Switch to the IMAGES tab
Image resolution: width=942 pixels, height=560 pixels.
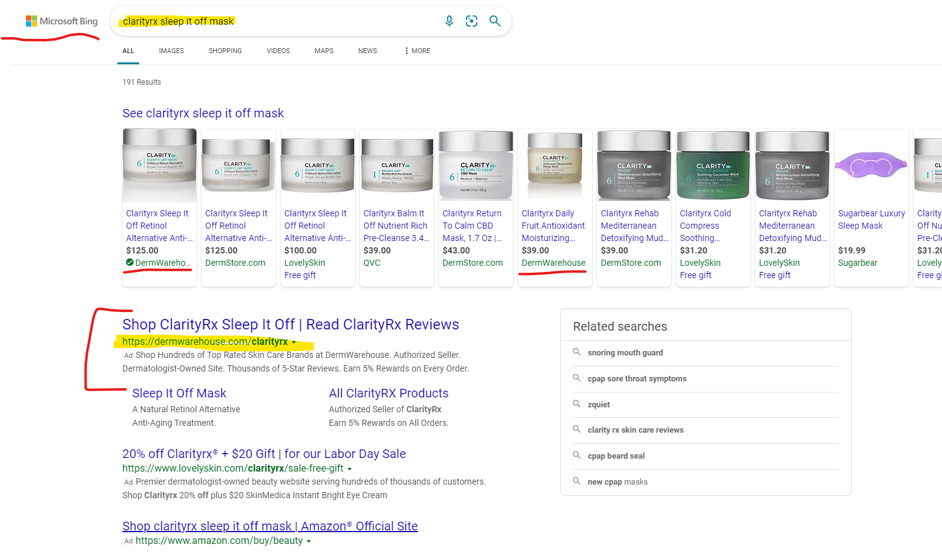(x=171, y=51)
